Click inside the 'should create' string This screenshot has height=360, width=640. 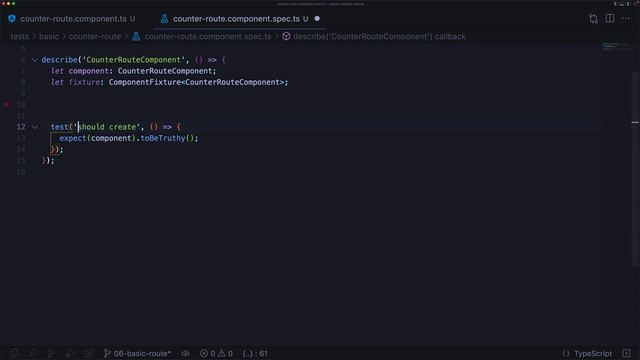107,127
